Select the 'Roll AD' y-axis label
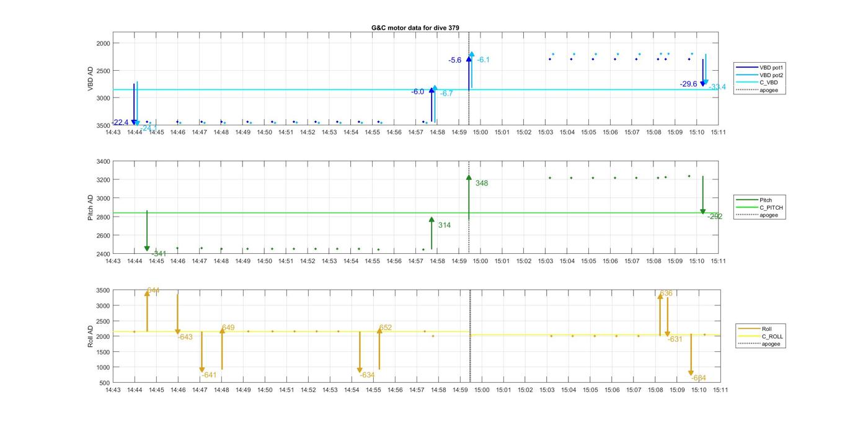868x430 pixels. point(91,336)
